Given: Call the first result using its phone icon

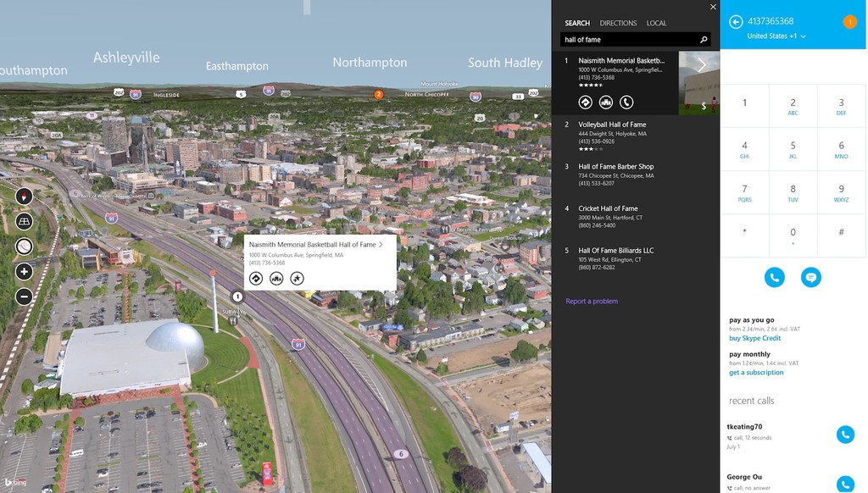Looking at the screenshot, I should (627, 102).
